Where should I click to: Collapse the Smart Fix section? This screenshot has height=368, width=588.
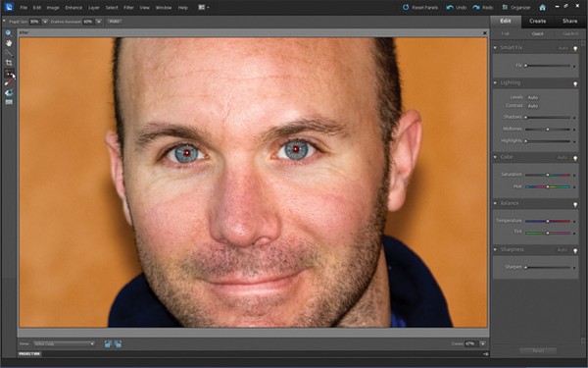coord(495,48)
